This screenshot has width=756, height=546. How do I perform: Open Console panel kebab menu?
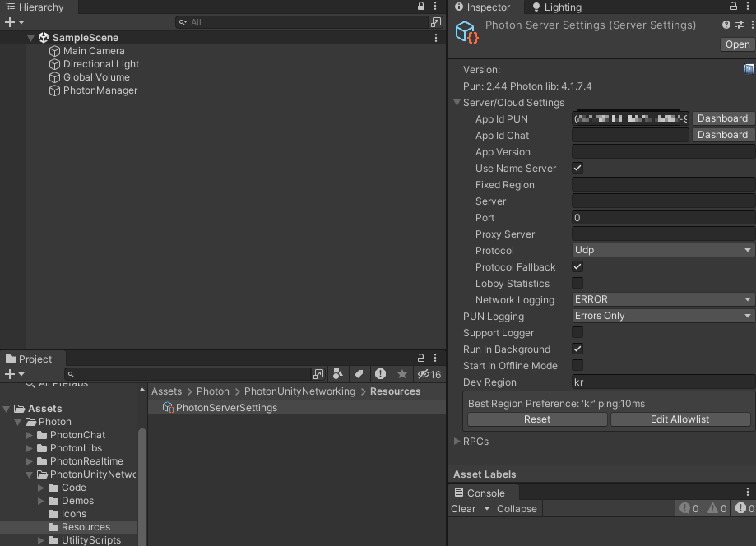pyautogui.click(x=748, y=492)
